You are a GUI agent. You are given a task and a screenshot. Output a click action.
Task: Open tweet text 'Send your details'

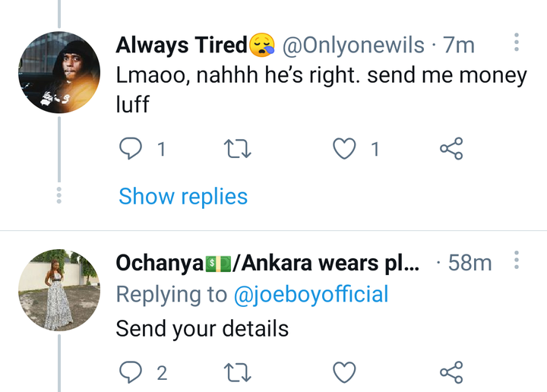click(x=202, y=329)
